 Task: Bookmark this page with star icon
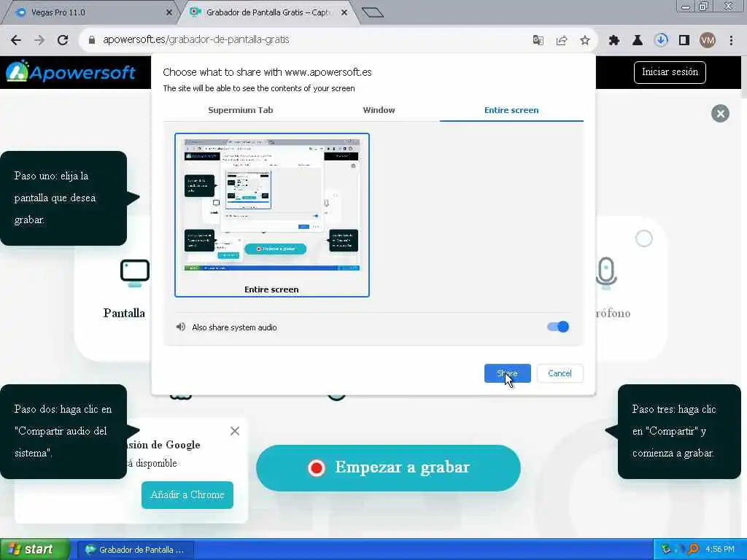point(585,40)
